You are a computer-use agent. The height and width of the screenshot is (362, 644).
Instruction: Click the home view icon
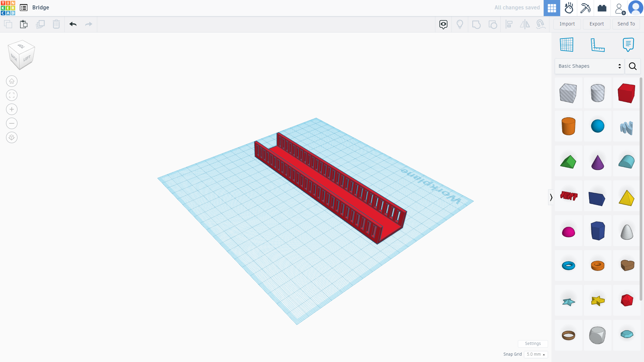(x=12, y=81)
